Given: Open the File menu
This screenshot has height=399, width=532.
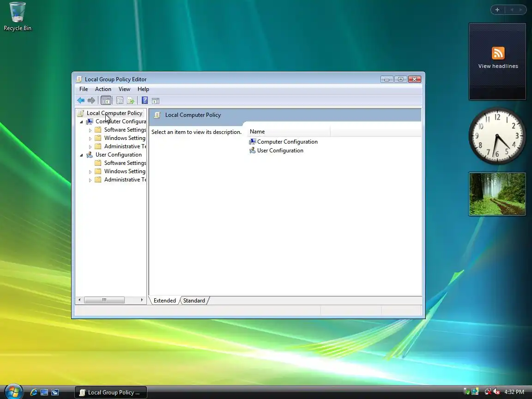Looking at the screenshot, I should coord(84,89).
